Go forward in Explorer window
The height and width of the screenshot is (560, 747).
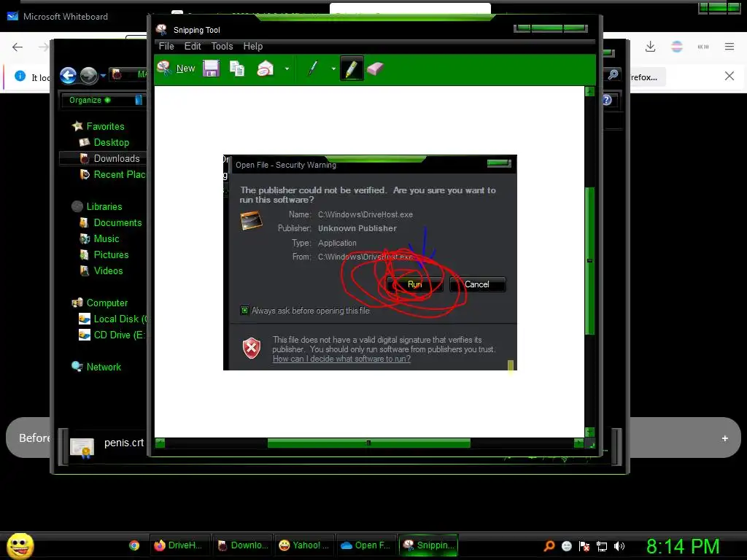pos(88,75)
